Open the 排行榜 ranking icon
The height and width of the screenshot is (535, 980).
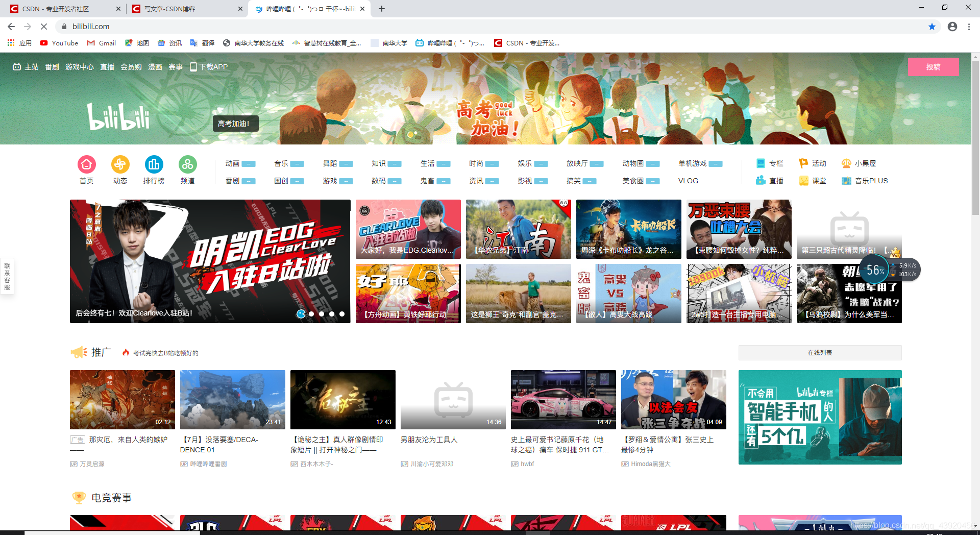pyautogui.click(x=154, y=164)
